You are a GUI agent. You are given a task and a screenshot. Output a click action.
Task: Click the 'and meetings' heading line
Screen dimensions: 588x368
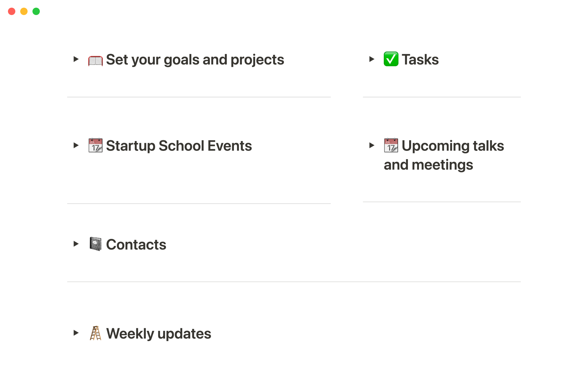tap(428, 165)
